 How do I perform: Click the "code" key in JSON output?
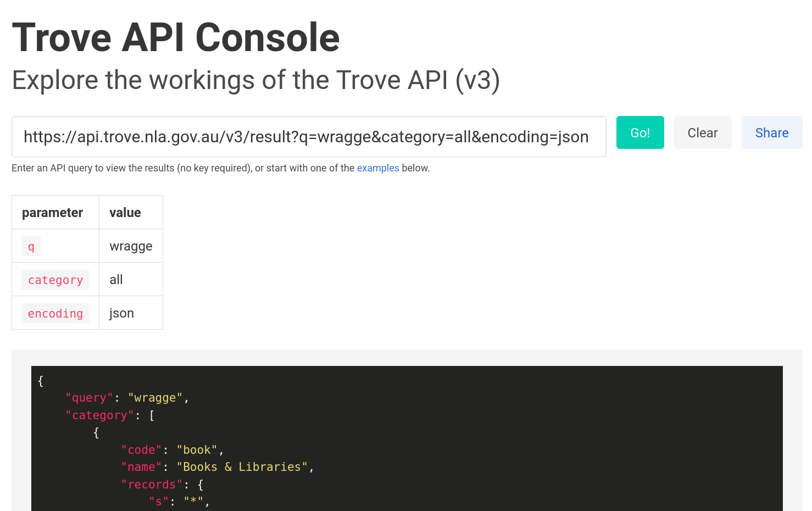click(x=141, y=450)
